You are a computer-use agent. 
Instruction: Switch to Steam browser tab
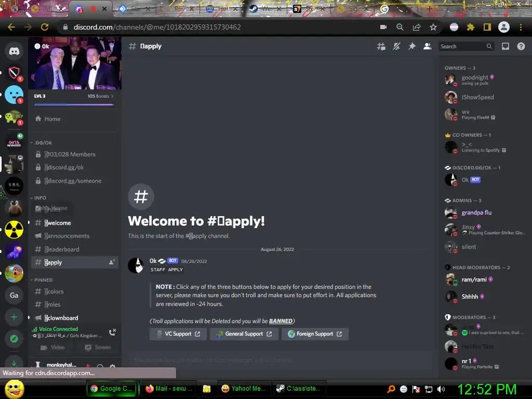pyautogui.click(x=265, y=9)
